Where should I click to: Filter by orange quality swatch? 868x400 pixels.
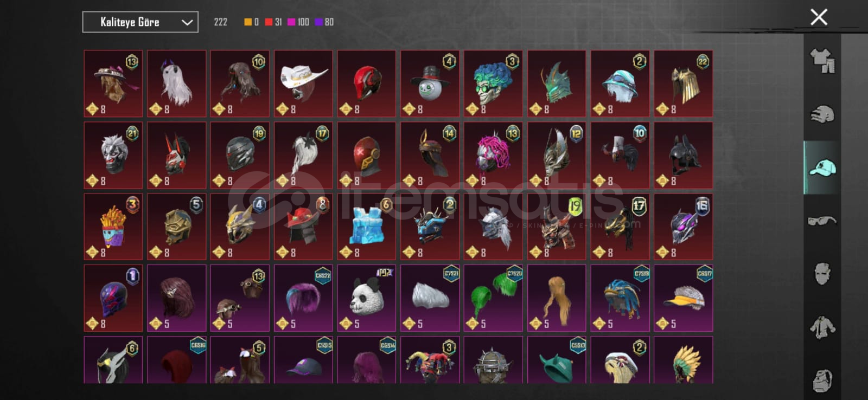click(x=251, y=22)
